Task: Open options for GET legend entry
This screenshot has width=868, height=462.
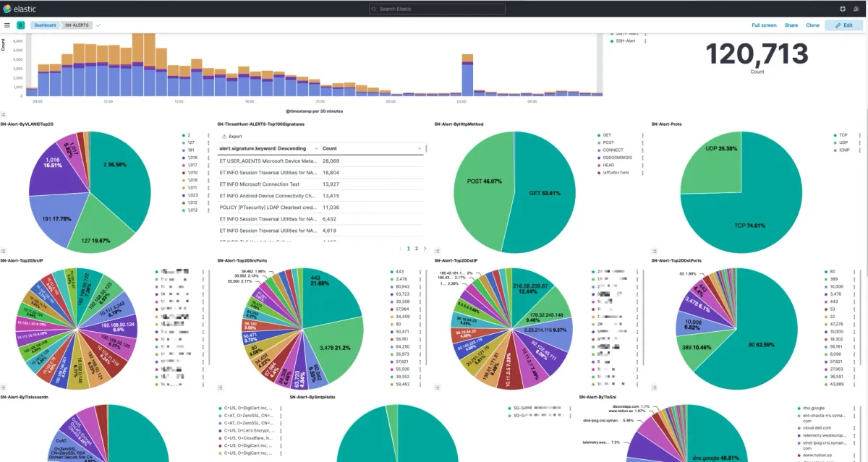Action: [644, 134]
